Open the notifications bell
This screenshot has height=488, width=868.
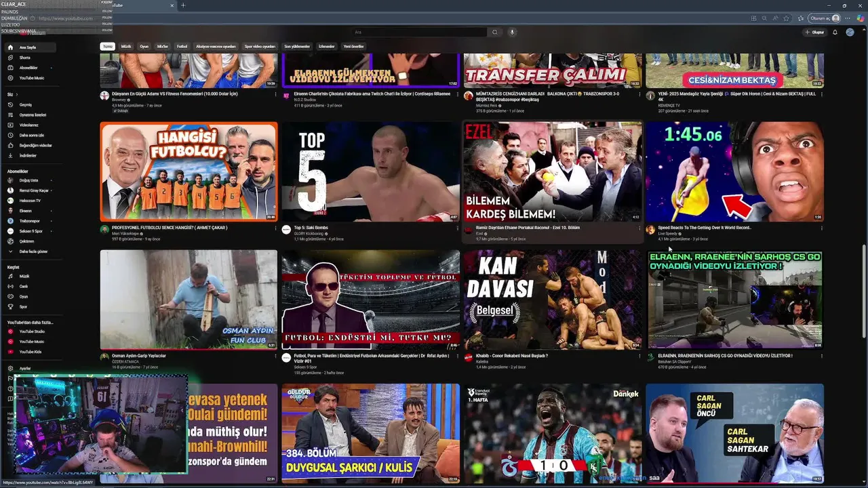pos(835,32)
